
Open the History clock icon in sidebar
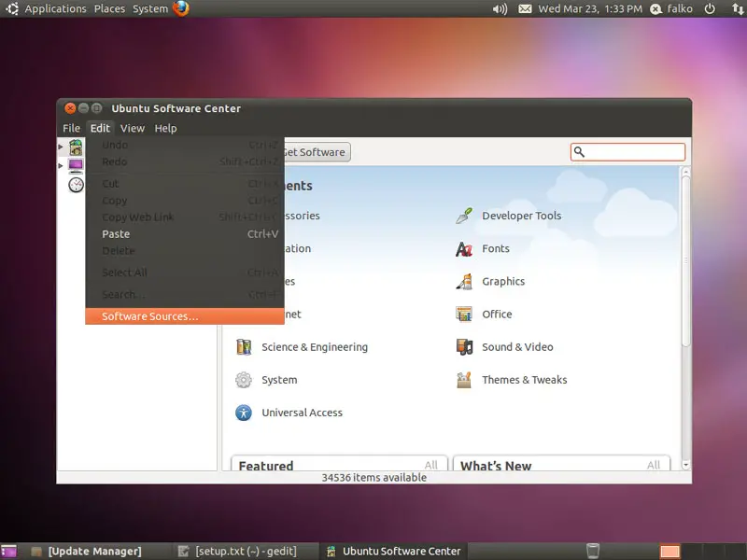[76, 185]
